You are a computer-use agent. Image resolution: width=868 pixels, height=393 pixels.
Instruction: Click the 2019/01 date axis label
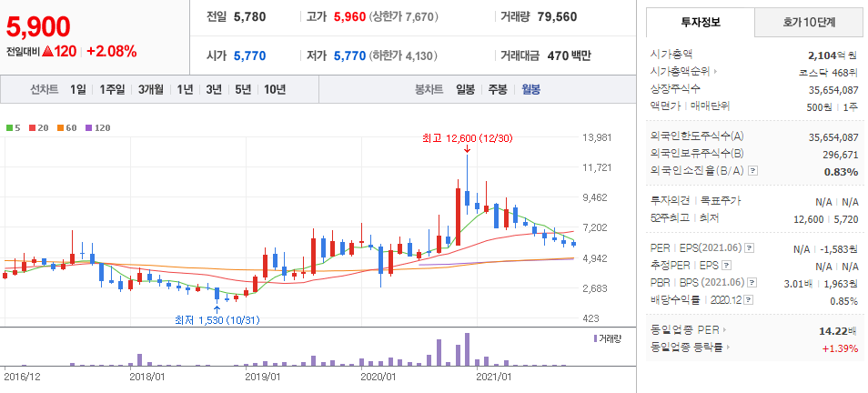click(262, 377)
